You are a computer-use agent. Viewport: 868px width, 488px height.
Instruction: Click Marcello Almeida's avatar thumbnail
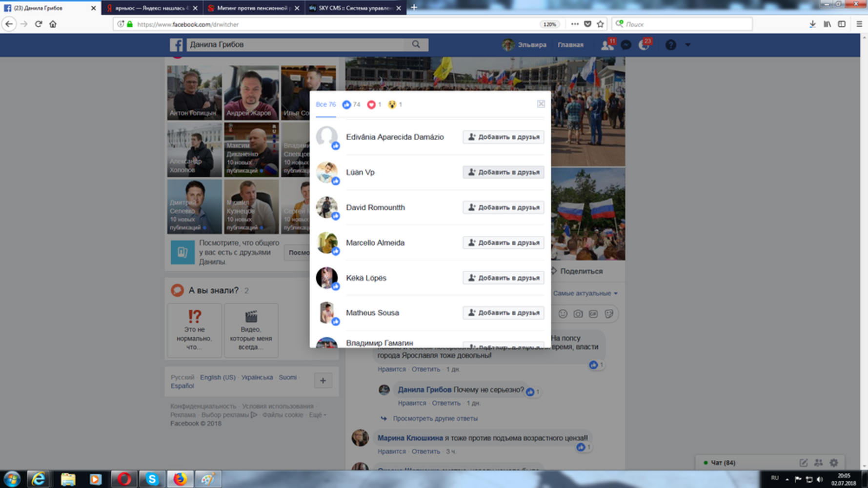(x=327, y=243)
